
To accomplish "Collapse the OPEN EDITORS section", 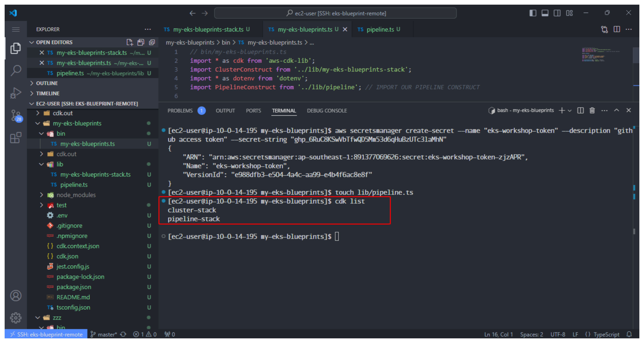I will click(32, 42).
